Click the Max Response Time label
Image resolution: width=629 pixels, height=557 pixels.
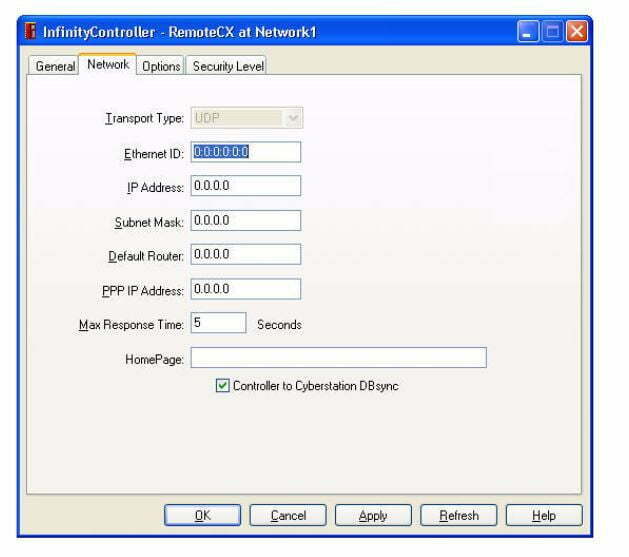(x=131, y=325)
